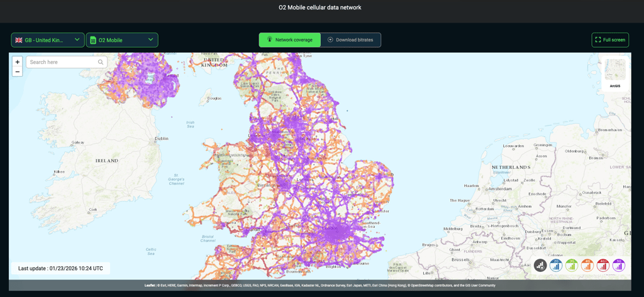Click the Douglas label on Isle of Man
This screenshot has height=297, width=644.
click(x=214, y=99)
